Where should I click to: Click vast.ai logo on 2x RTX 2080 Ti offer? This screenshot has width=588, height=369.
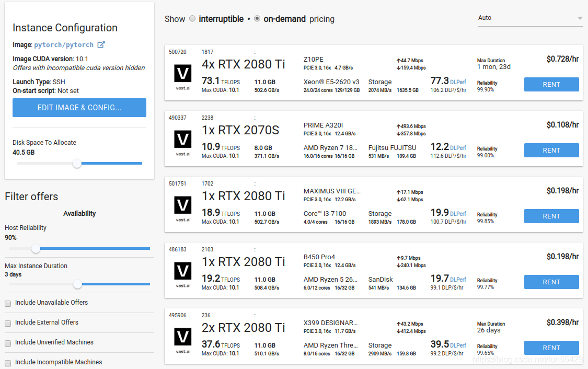(x=183, y=340)
